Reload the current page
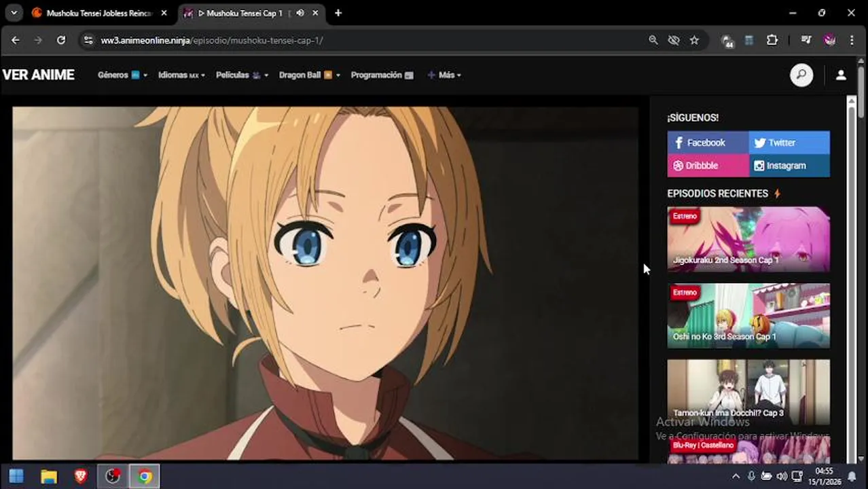Image resolution: width=868 pixels, height=489 pixels. coord(61,40)
